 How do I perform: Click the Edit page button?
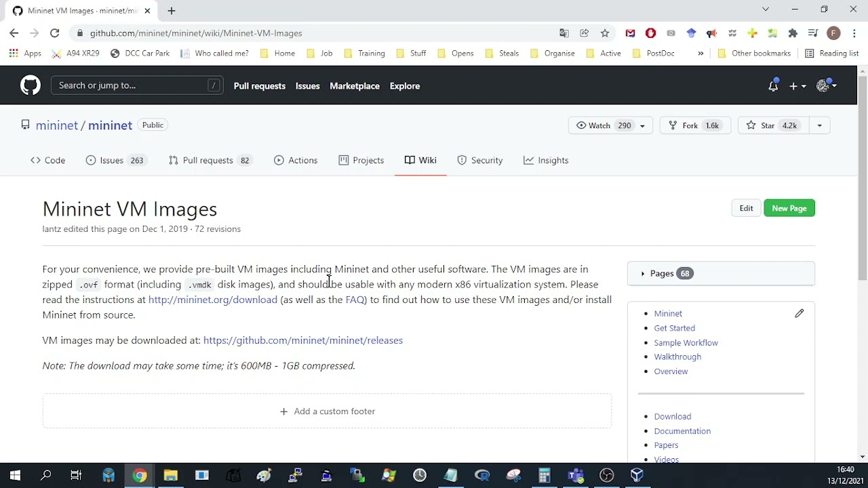point(746,208)
